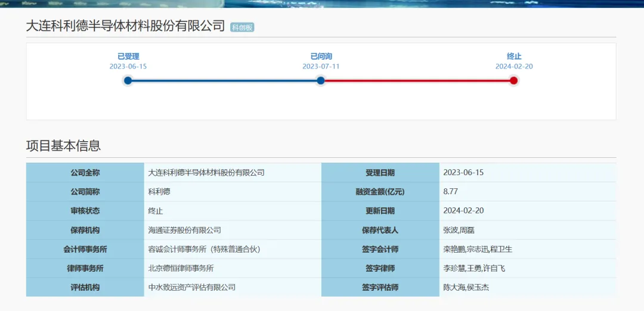Click the 8.77 financing amount value
Viewport: 644px width, 311px height.
[x=451, y=192]
